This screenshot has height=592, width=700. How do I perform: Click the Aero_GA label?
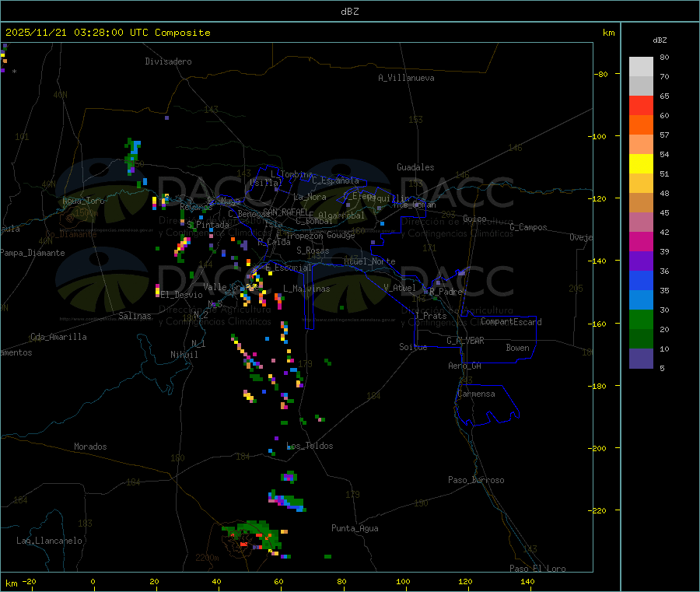click(465, 366)
